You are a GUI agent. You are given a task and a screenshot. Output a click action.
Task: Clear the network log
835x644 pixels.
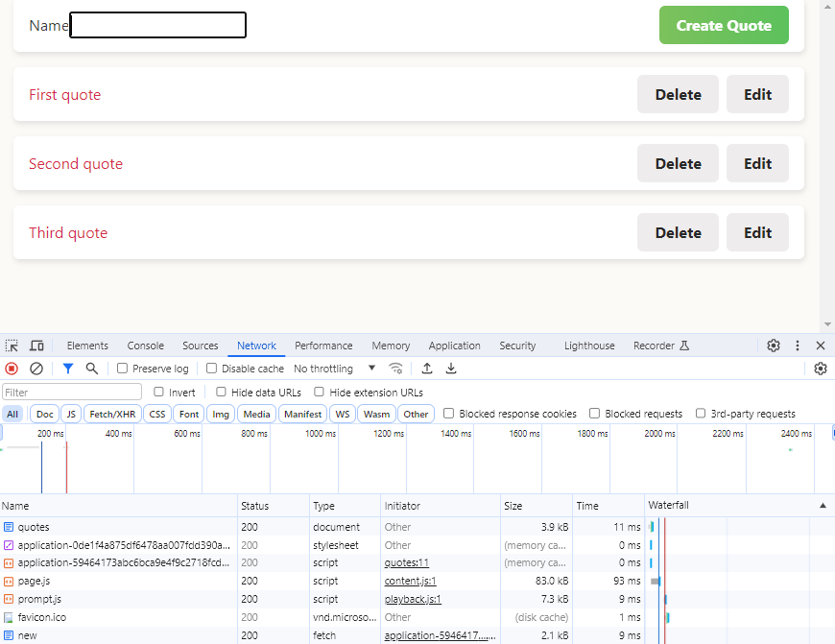click(36, 369)
